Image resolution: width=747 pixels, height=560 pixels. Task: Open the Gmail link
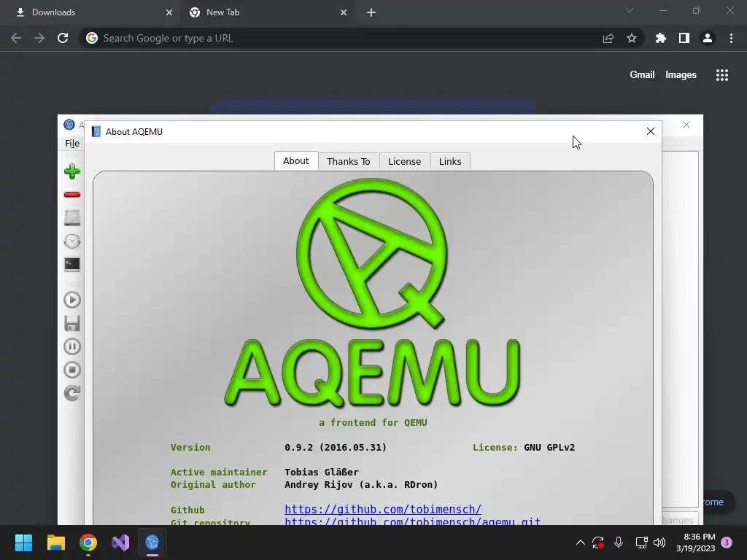pos(642,75)
